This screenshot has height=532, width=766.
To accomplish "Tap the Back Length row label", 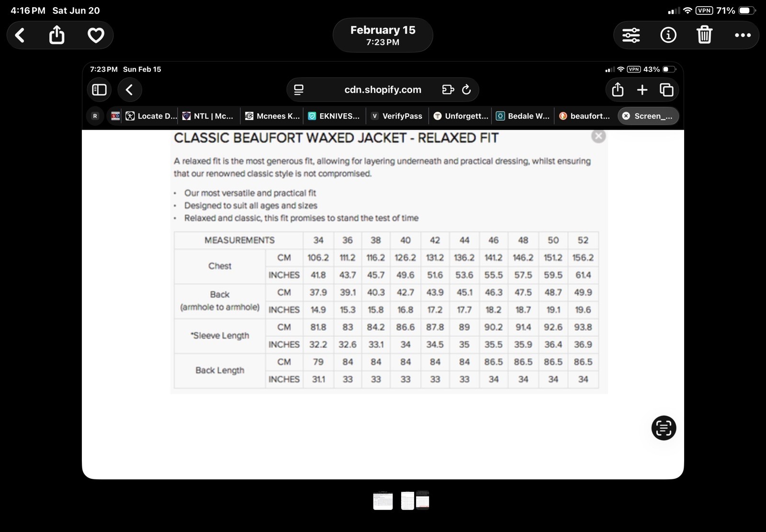I will click(220, 370).
